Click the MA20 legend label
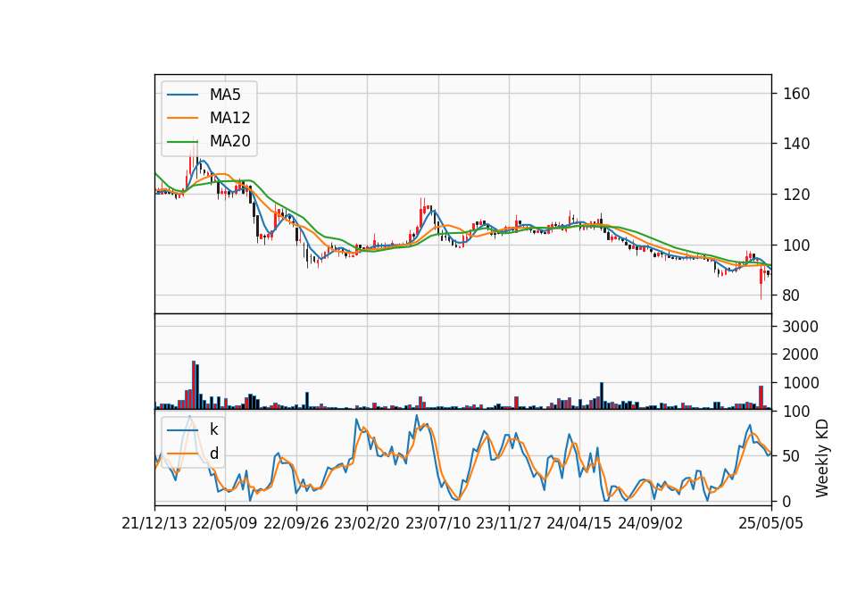Viewport: 857px width, 616px height. (x=229, y=141)
